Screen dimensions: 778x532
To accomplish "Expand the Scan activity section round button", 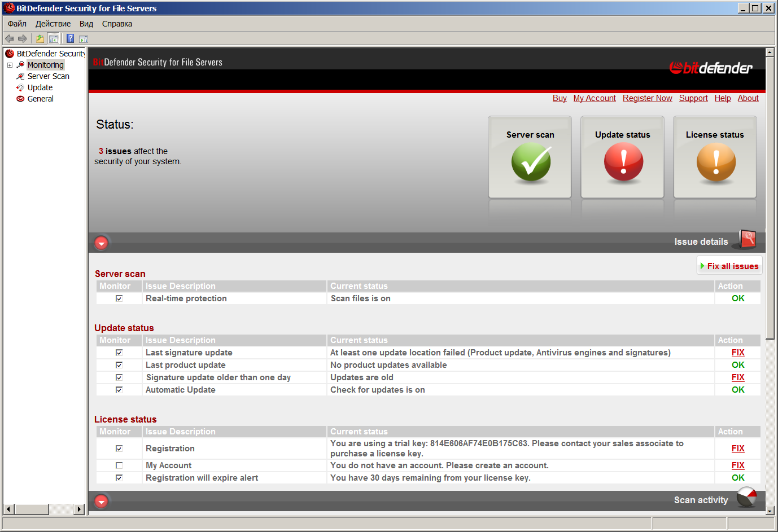I will pos(102,501).
